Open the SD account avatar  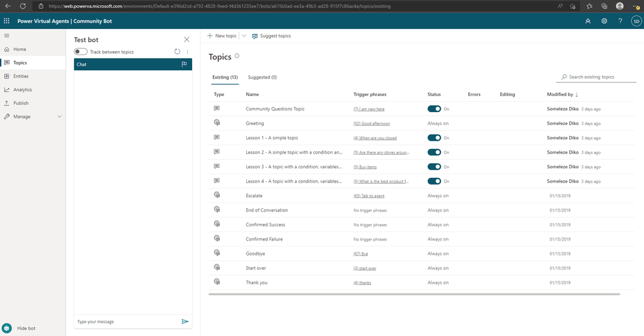point(636,21)
